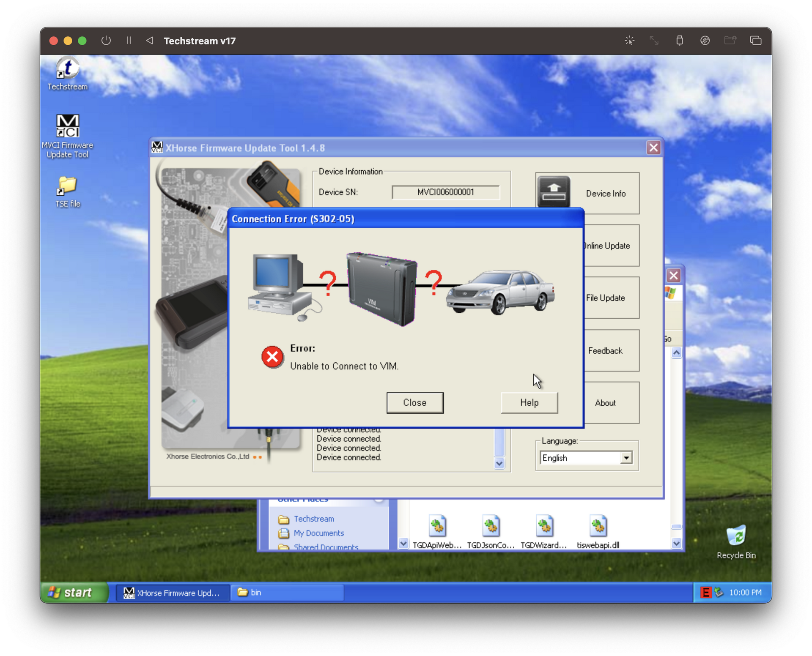Open the Recycle Bin
Image resolution: width=812 pixels, height=656 pixels.
736,542
